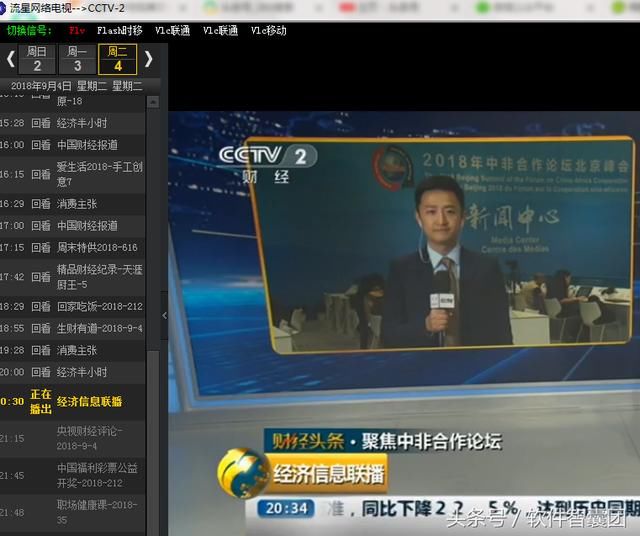This screenshot has height=536, width=640.
Task: Click the app icon in the title bar
Action: [x=4, y=8]
